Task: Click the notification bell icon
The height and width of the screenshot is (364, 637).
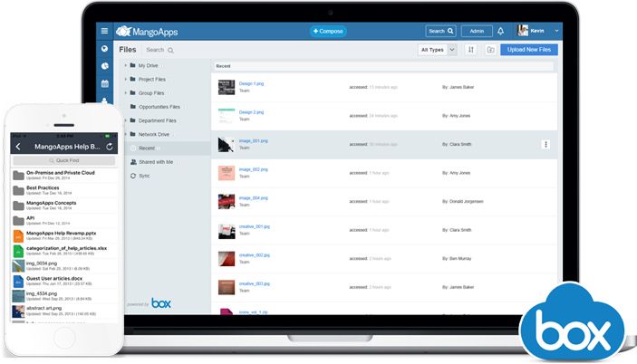Action: click(x=500, y=31)
